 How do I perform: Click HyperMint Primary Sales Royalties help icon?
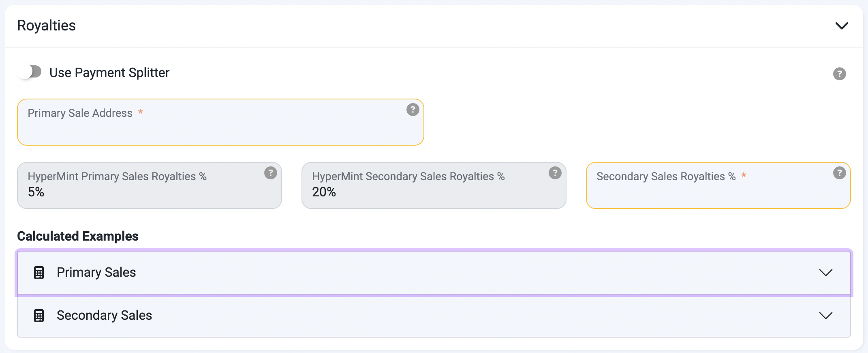(x=270, y=173)
